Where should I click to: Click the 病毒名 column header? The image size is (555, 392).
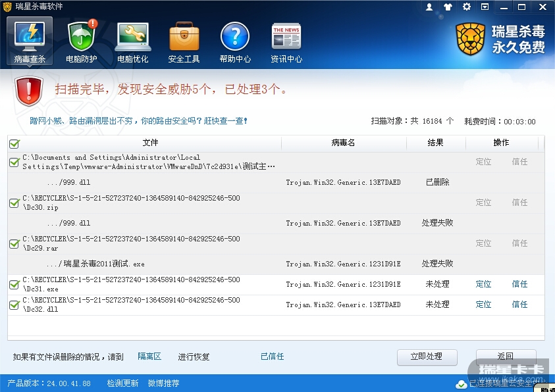[343, 143]
